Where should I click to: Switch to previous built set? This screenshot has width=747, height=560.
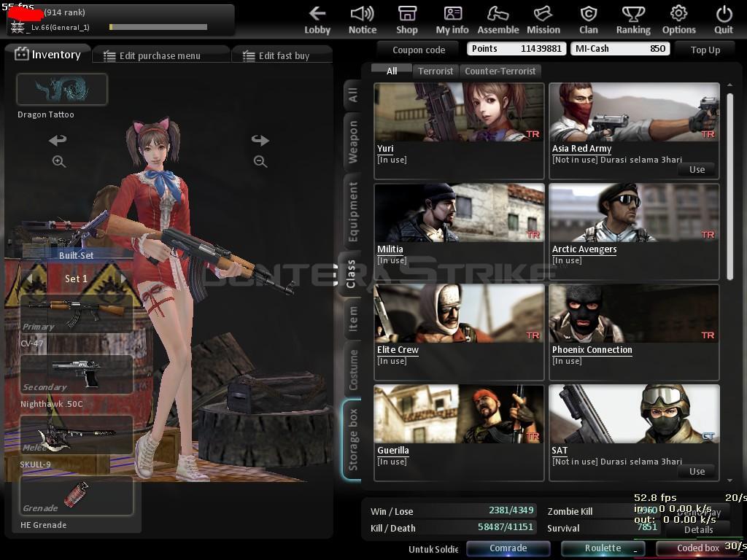(x=31, y=278)
